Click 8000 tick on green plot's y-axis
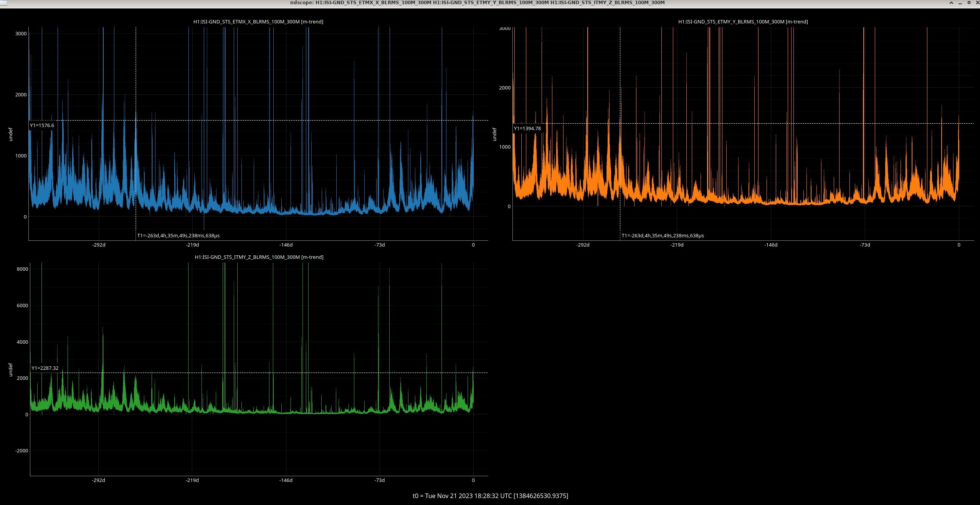Screen dimensions: 980x505 point(22,269)
